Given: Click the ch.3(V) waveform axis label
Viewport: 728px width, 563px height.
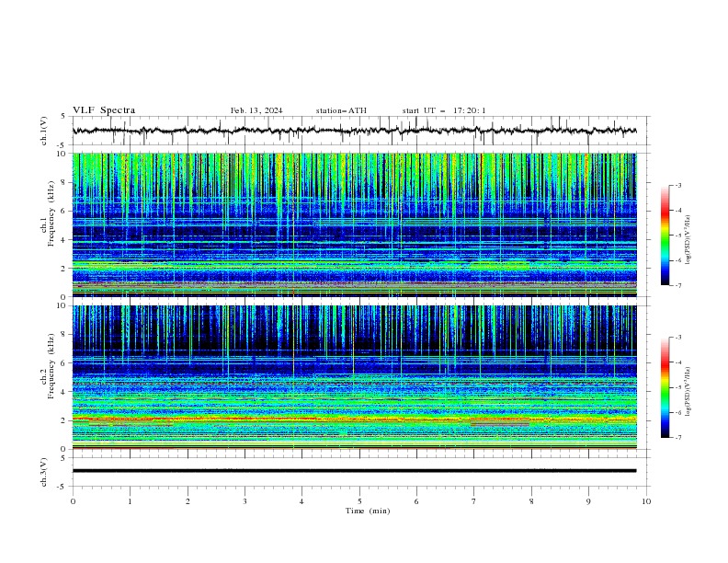Looking at the screenshot, I should pyautogui.click(x=44, y=472).
